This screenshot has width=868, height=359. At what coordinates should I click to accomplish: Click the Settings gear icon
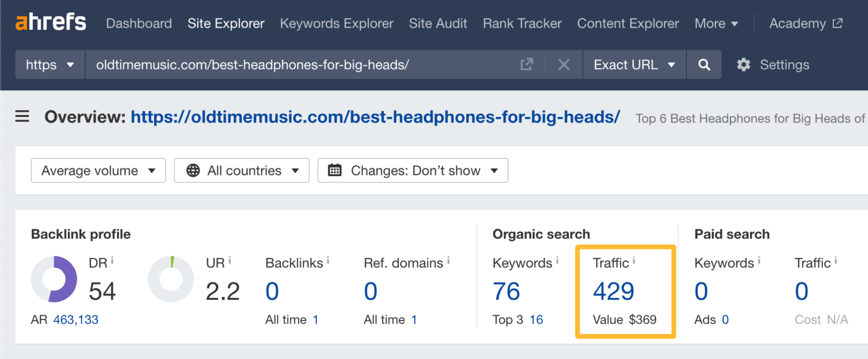click(x=744, y=65)
